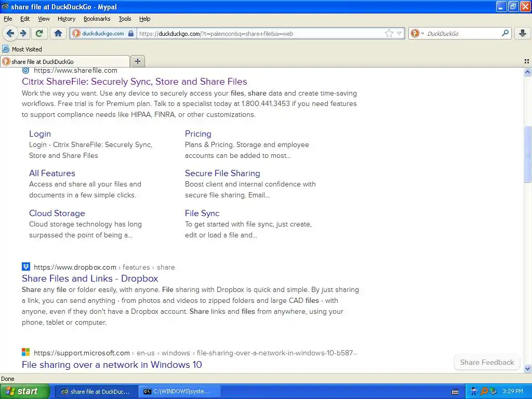Open a new tab with plus button
Image resolution: width=532 pixels, height=399 pixels.
click(x=137, y=61)
